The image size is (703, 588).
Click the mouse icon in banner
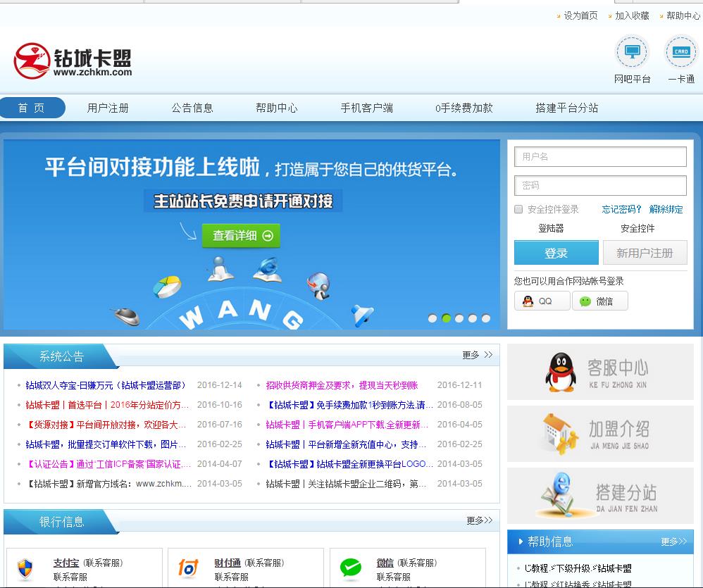pyautogui.click(x=125, y=315)
